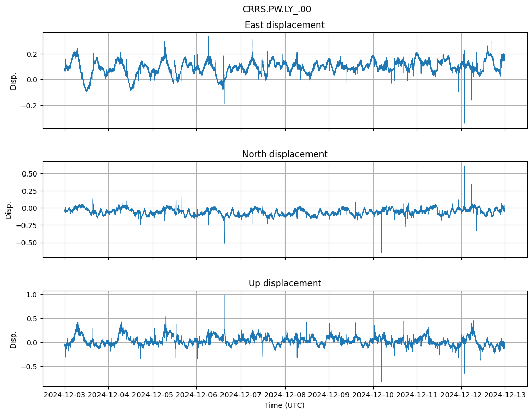
Task: Click the Disp. label of the East plot
Action: [x=14, y=81]
